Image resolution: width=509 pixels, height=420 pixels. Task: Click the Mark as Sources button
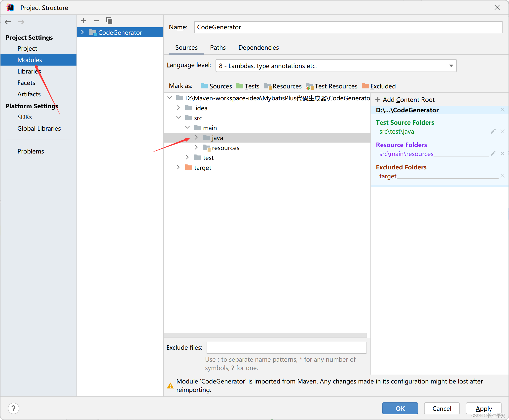[x=216, y=86]
